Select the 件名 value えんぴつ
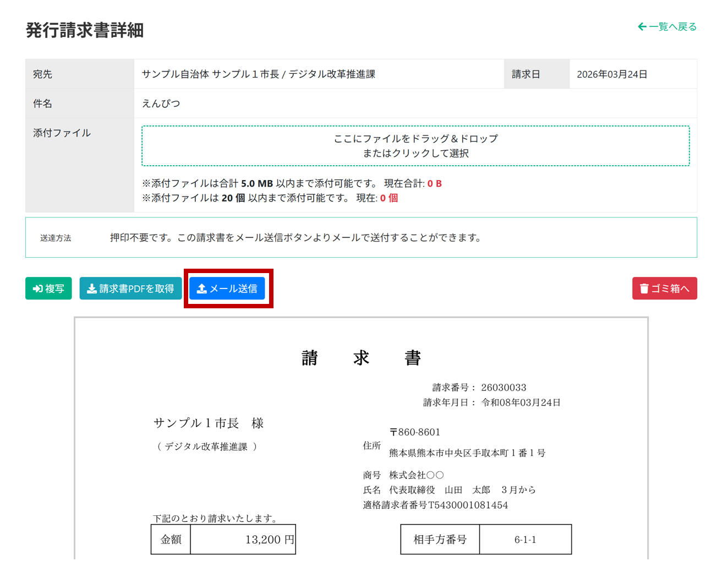The image size is (717, 588). point(161,104)
